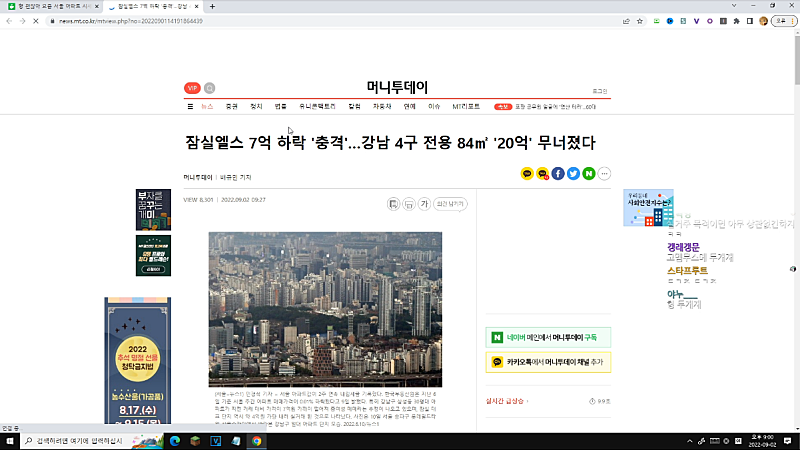Image resolution: width=800 pixels, height=450 pixels.
Task: Select MT리포트 in navigation menu
Action: pyautogui.click(x=466, y=107)
